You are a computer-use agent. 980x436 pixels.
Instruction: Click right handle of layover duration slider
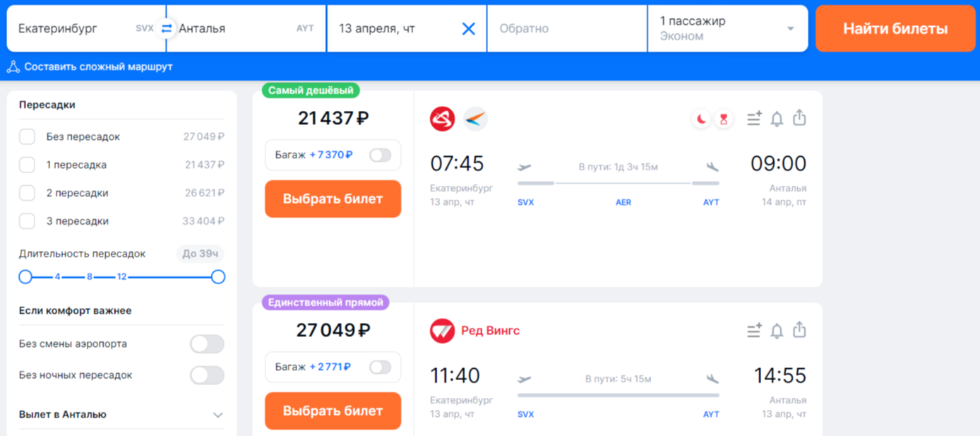click(x=218, y=277)
